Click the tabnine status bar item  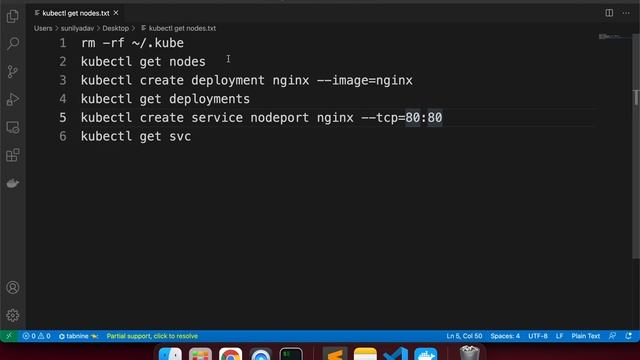pos(78,336)
